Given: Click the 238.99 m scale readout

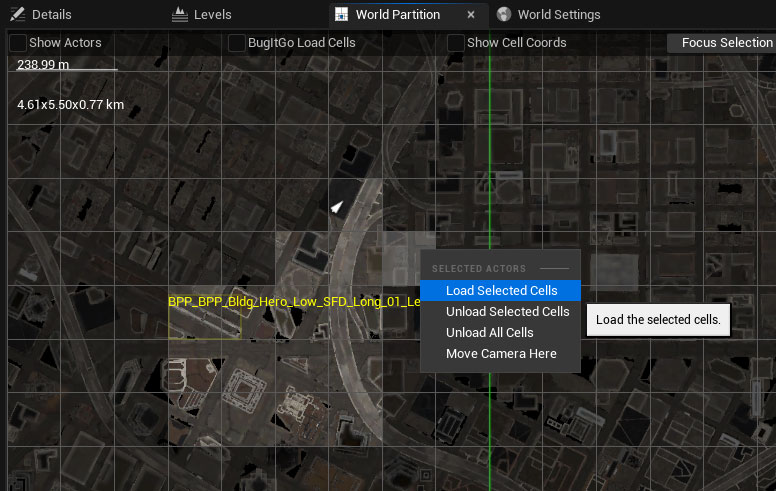Looking at the screenshot, I should coord(43,64).
